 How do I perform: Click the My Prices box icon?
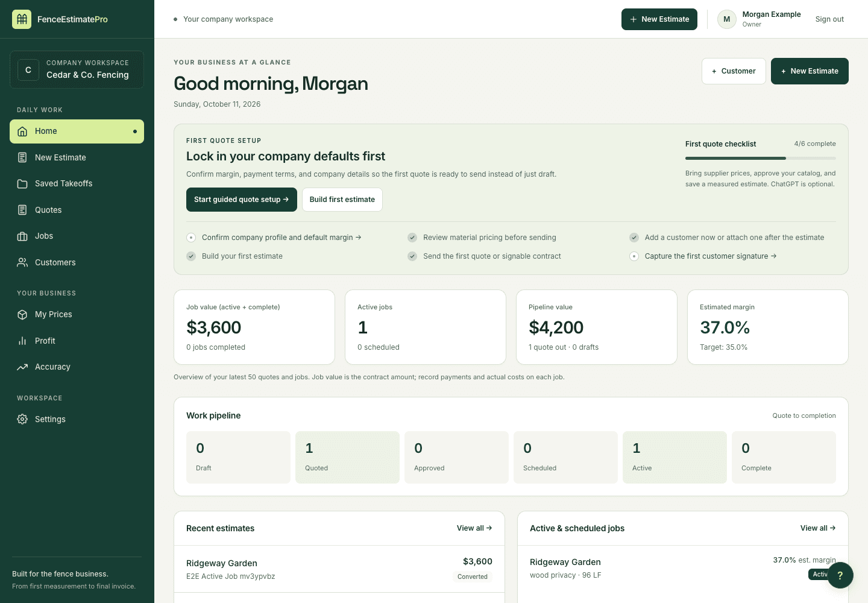click(x=22, y=315)
